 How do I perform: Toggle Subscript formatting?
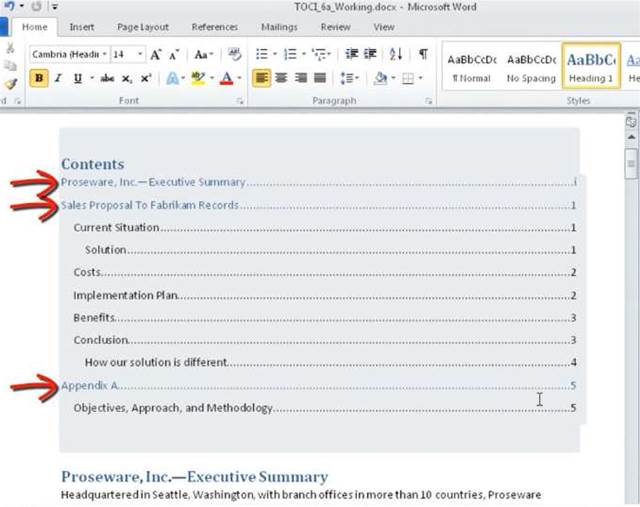tap(127, 78)
